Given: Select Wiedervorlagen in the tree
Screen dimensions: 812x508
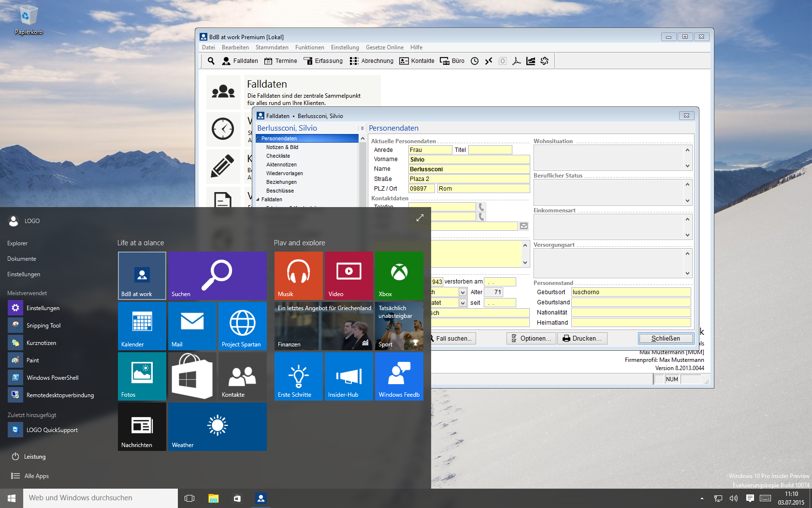Looking at the screenshot, I should click(285, 173).
